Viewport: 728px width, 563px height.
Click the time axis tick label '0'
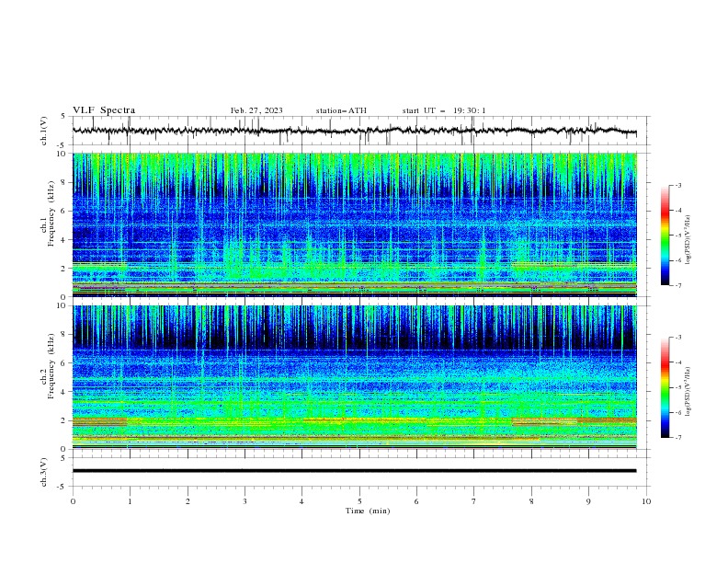click(73, 501)
